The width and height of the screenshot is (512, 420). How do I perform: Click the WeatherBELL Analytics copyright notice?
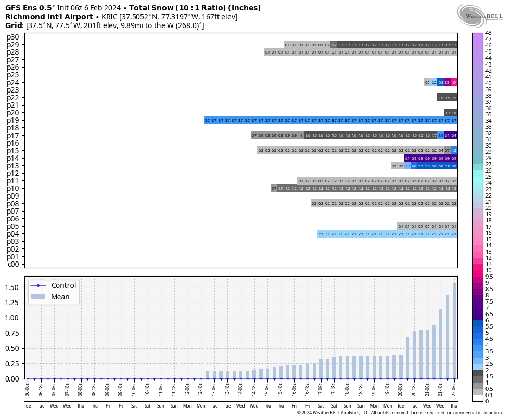(400, 413)
